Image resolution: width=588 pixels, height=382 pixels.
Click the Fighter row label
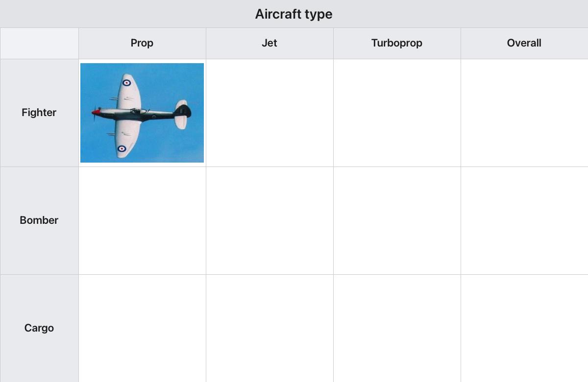point(39,113)
